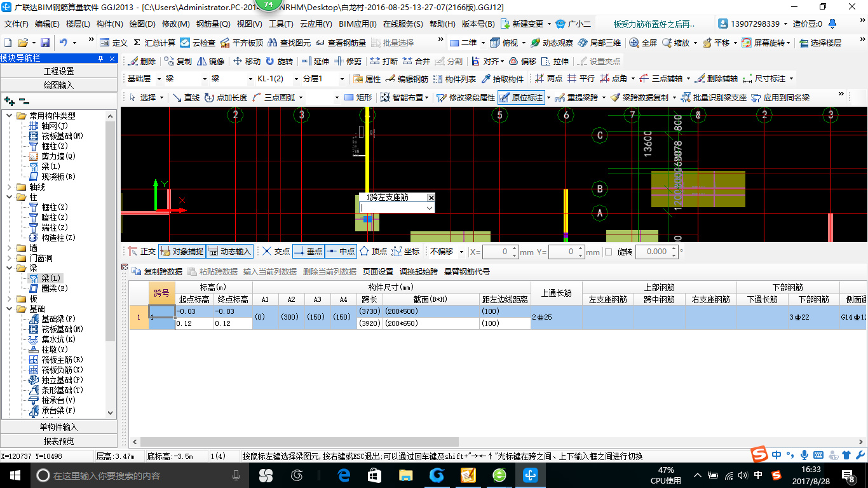Run 汇总计算 summary calculation
The width and height of the screenshot is (868, 488).
[x=154, y=43]
